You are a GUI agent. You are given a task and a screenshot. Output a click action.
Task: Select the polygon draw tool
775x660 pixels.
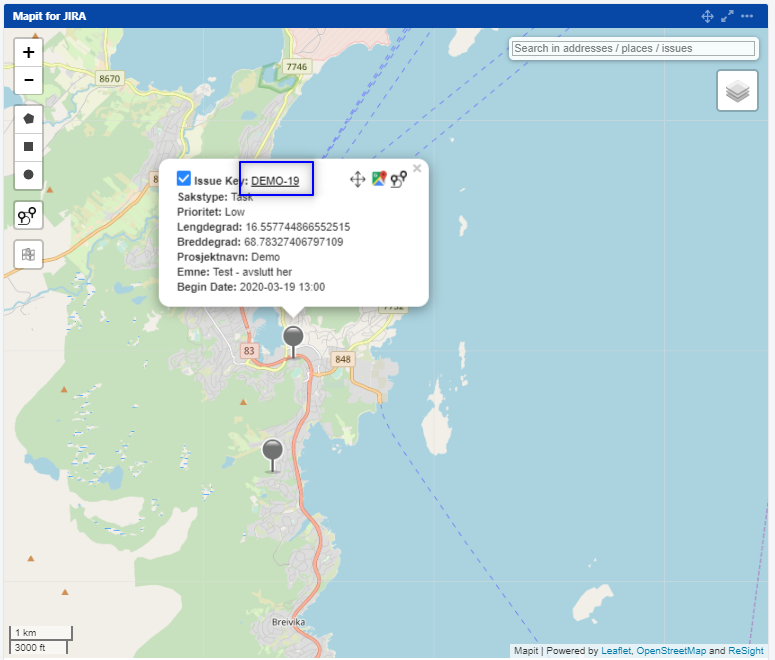pos(28,118)
